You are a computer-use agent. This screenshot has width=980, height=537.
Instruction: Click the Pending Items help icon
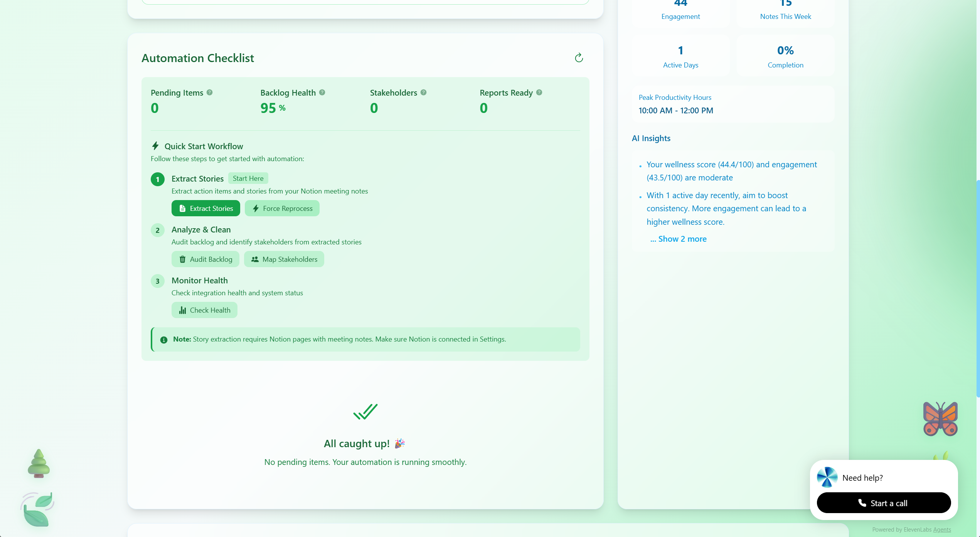pos(209,93)
